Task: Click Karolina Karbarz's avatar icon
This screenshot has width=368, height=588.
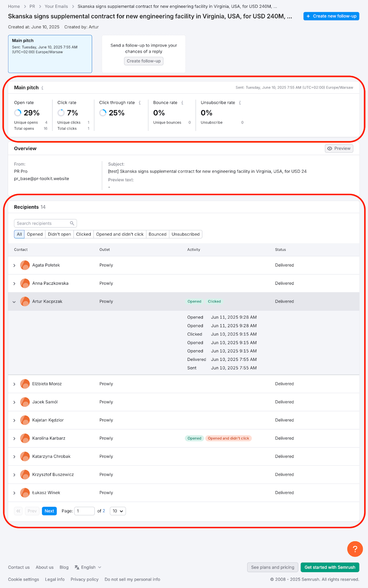Action: 25,438
